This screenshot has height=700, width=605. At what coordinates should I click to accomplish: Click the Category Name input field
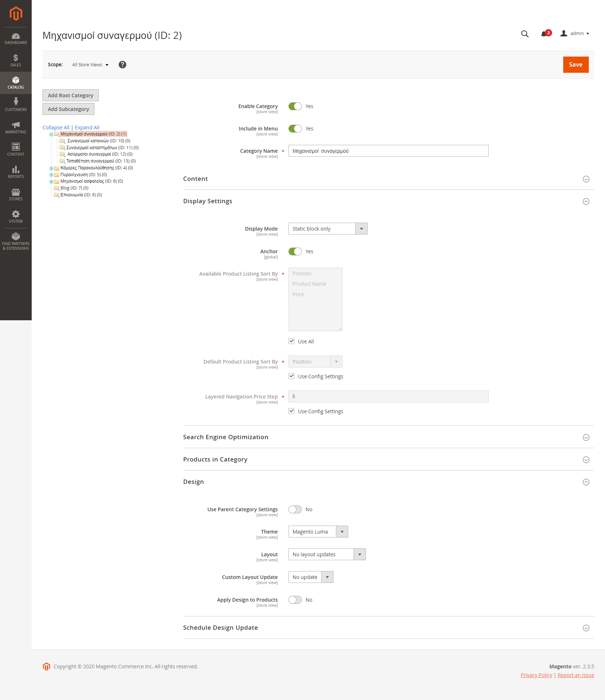click(x=388, y=151)
